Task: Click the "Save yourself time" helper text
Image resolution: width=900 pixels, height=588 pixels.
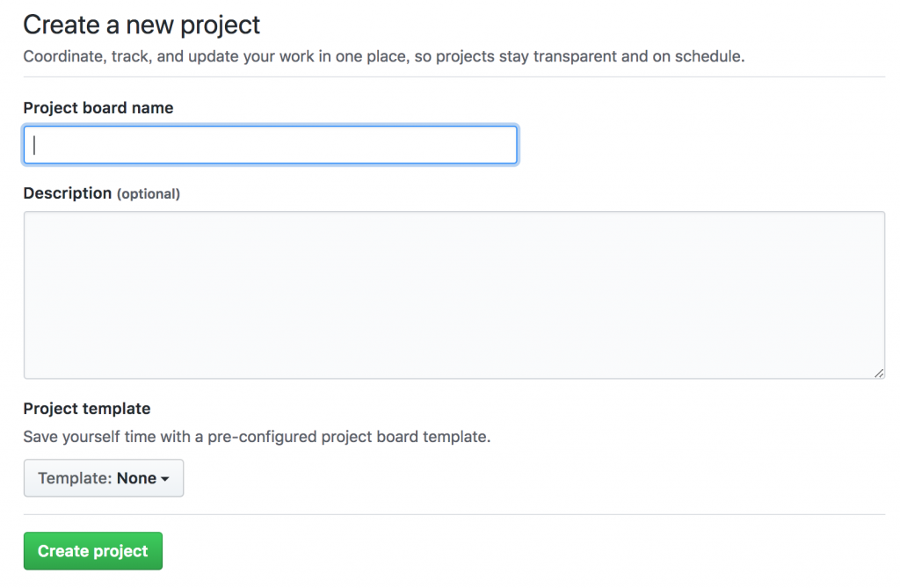Action: point(257,437)
